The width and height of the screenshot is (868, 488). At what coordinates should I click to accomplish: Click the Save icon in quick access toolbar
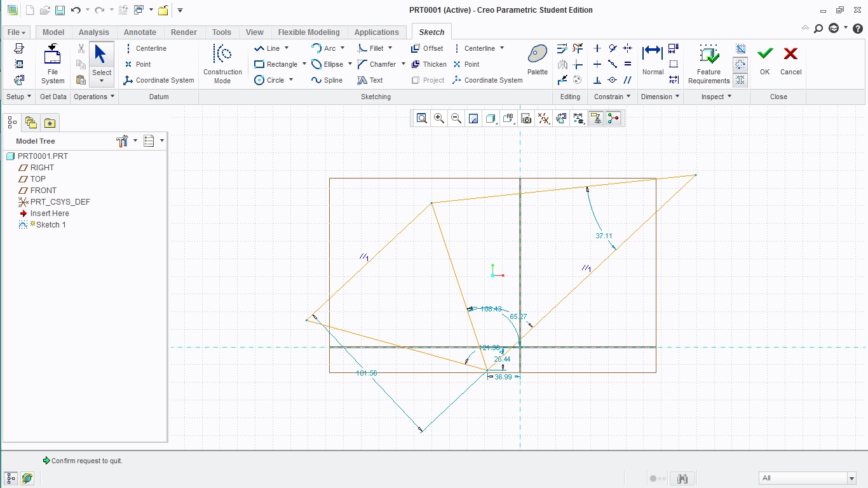point(60,10)
